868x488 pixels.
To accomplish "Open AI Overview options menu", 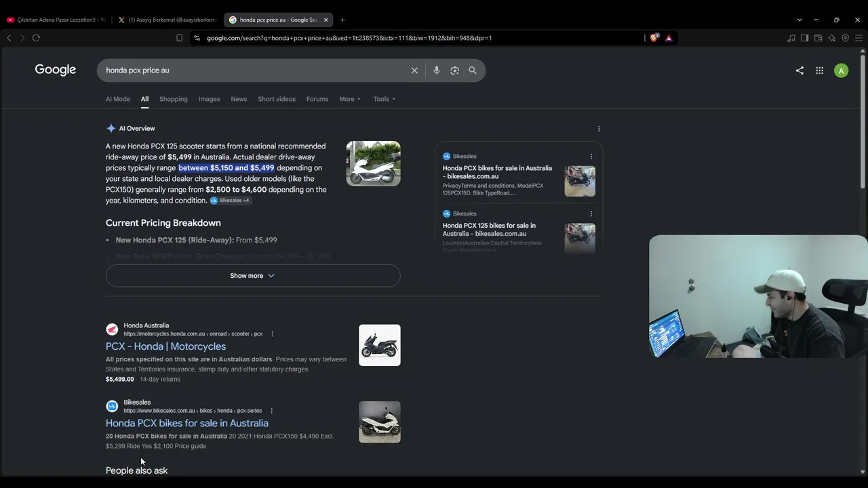I will [599, 129].
